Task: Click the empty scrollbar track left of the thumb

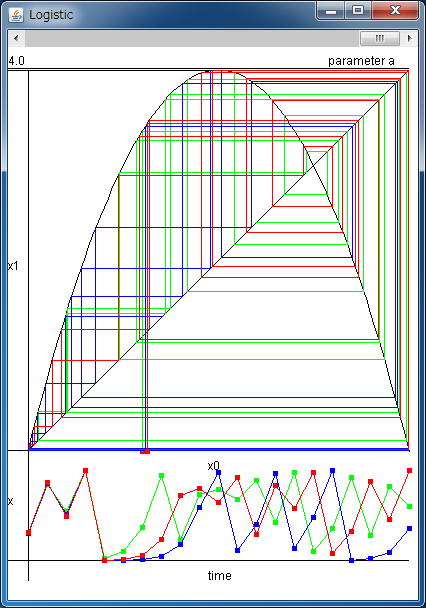Action: 192,38
